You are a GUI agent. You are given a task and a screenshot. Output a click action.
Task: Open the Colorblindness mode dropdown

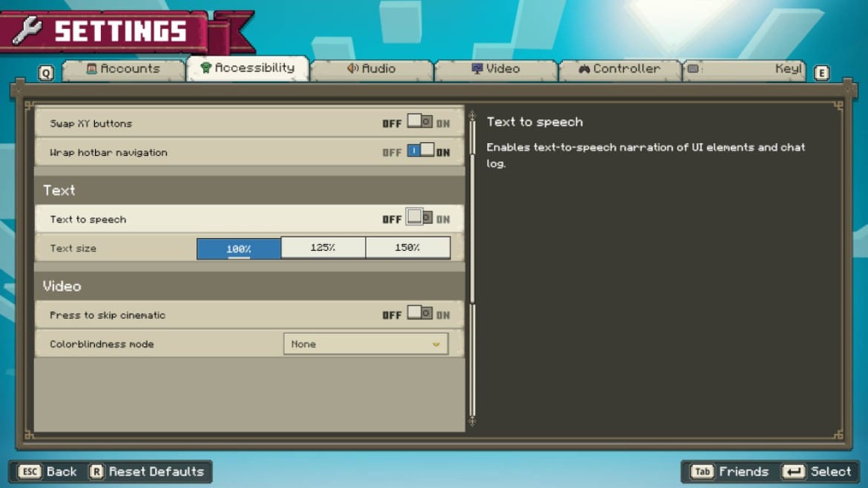pos(366,343)
